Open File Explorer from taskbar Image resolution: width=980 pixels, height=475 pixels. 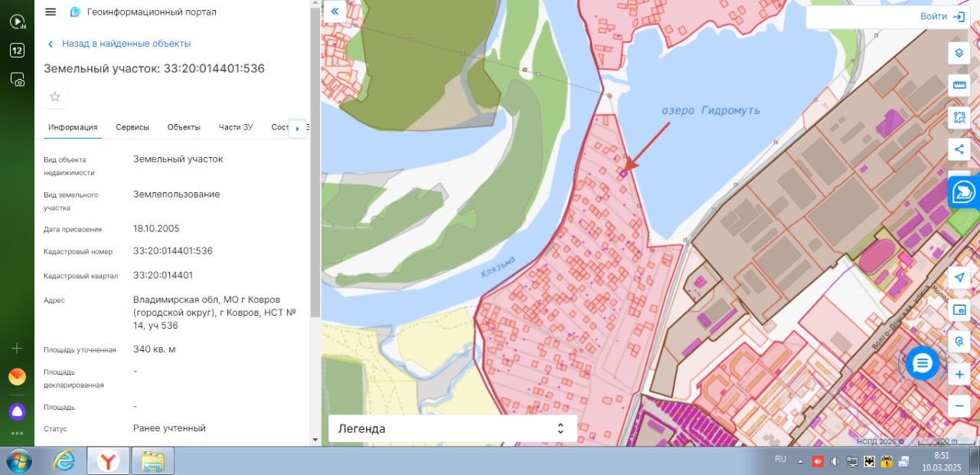[x=152, y=460]
